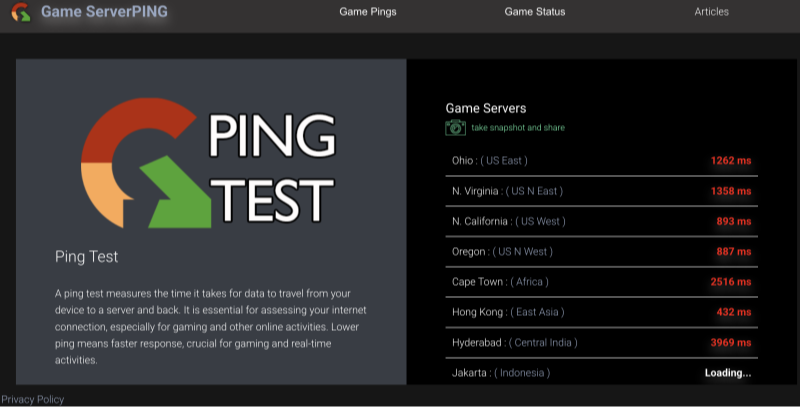Select the N. California (US West) row
The width and height of the screenshot is (800, 407).
click(x=602, y=221)
